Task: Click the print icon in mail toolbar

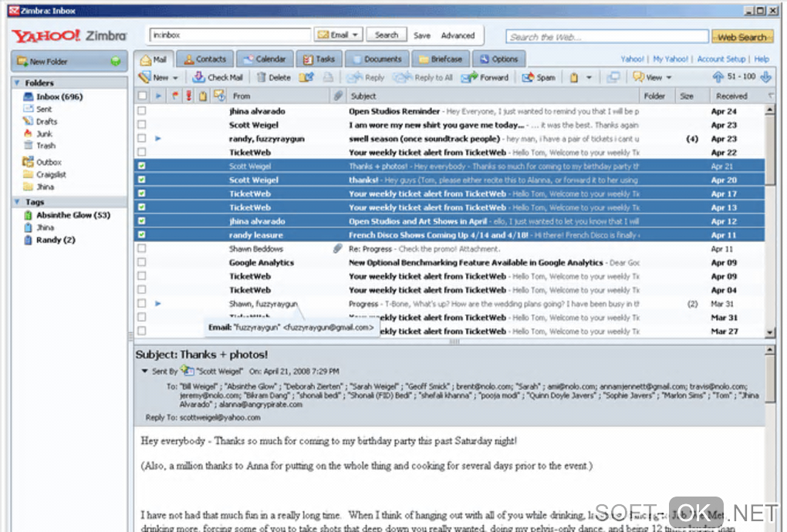Action: click(x=328, y=77)
